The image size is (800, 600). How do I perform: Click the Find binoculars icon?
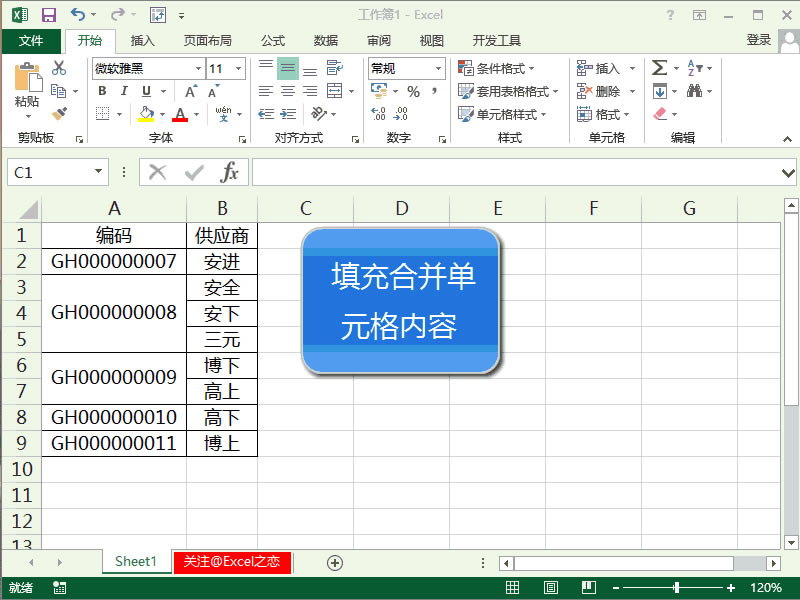[694, 92]
